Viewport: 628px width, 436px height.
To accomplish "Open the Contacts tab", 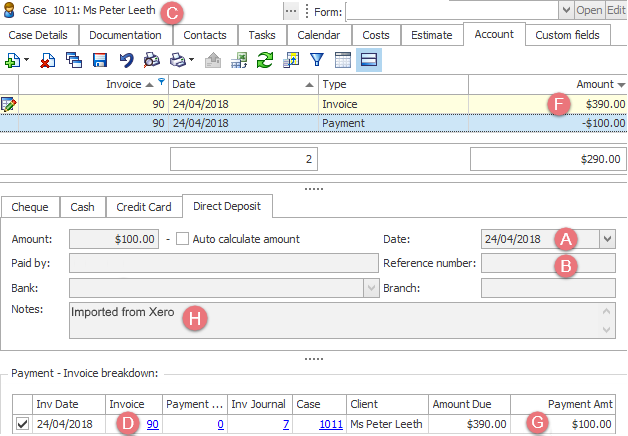I will tap(205, 35).
